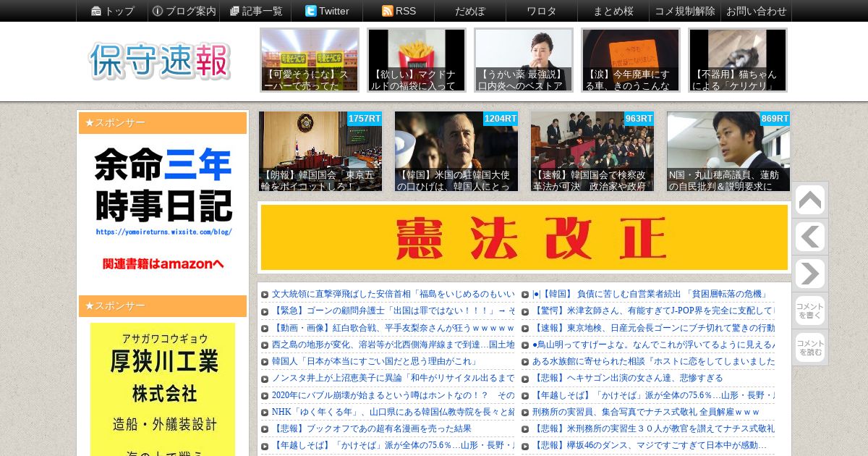Viewport: 868px width, 456px height.
Task: Open the 【欲しい】マクドナルド福袋 thumbnail
Action: tap(417, 60)
